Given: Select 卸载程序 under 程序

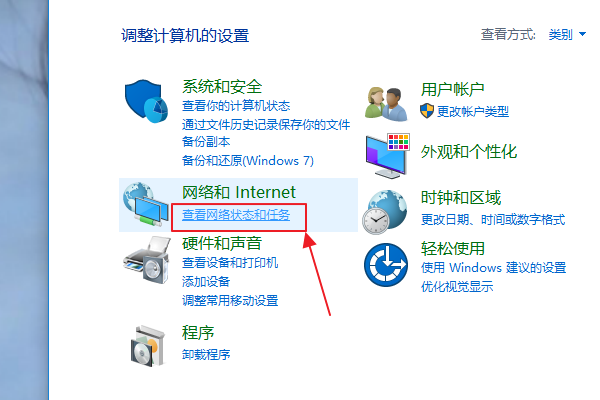Looking at the screenshot, I should (x=206, y=354).
